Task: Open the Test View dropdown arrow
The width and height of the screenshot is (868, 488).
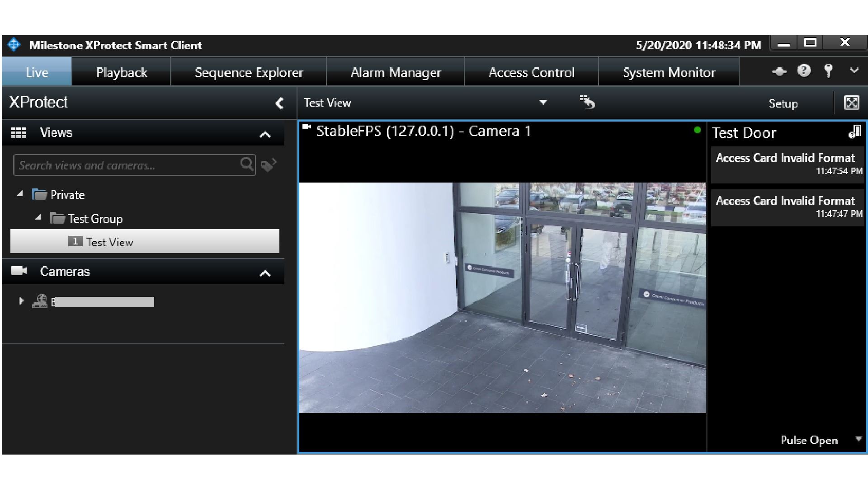Action: click(543, 102)
